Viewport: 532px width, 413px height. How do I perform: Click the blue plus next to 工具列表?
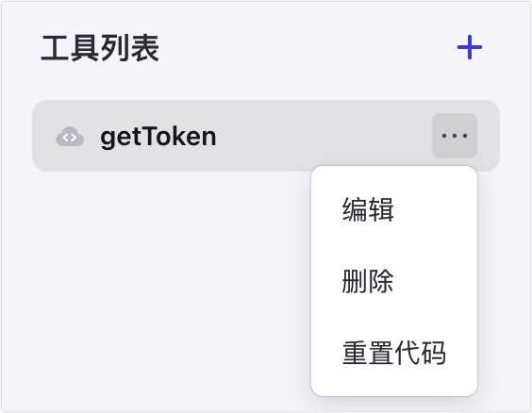(470, 47)
